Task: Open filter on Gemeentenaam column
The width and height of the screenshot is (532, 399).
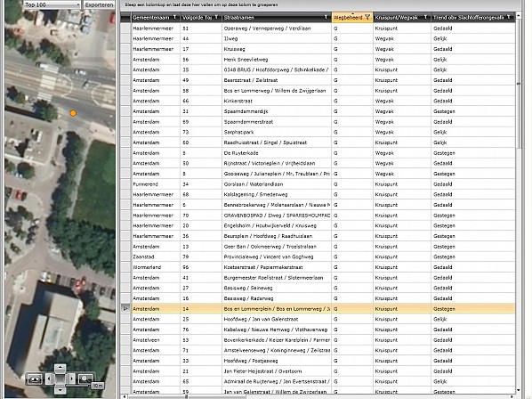Action: tap(174, 17)
